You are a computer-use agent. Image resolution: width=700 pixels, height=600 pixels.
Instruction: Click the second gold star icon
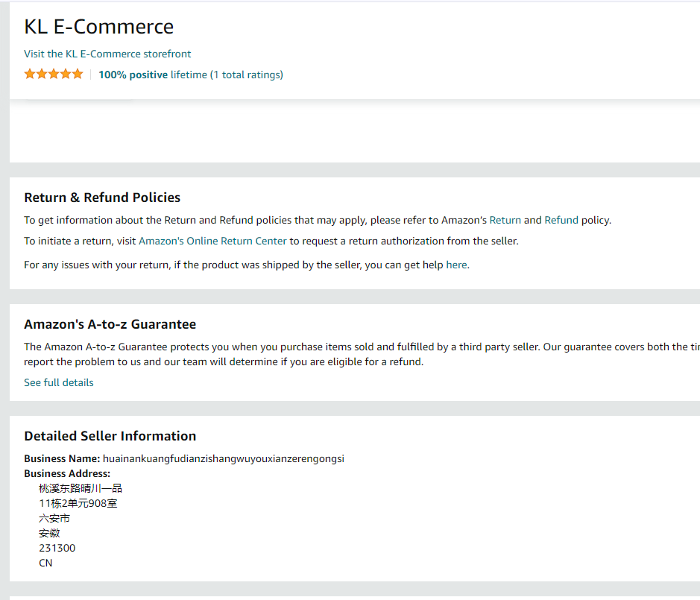pyautogui.click(x=41, y=74)
